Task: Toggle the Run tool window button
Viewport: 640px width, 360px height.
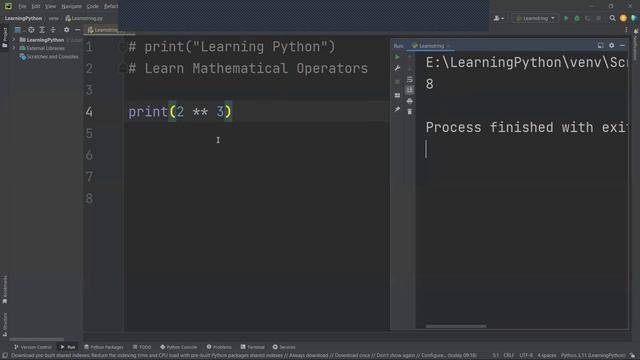Action: [x=68, y=347]
